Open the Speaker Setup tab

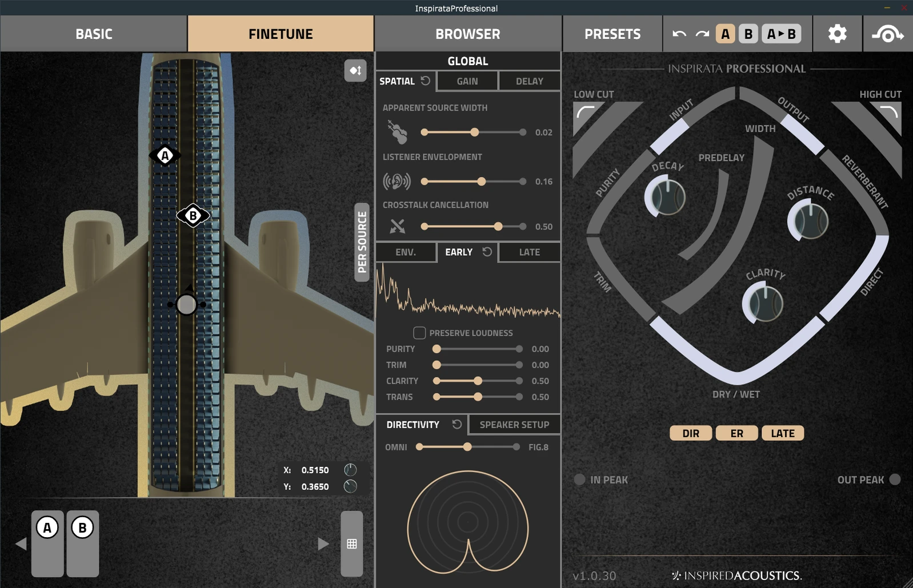pyautogui.click(x=514, y=425)
